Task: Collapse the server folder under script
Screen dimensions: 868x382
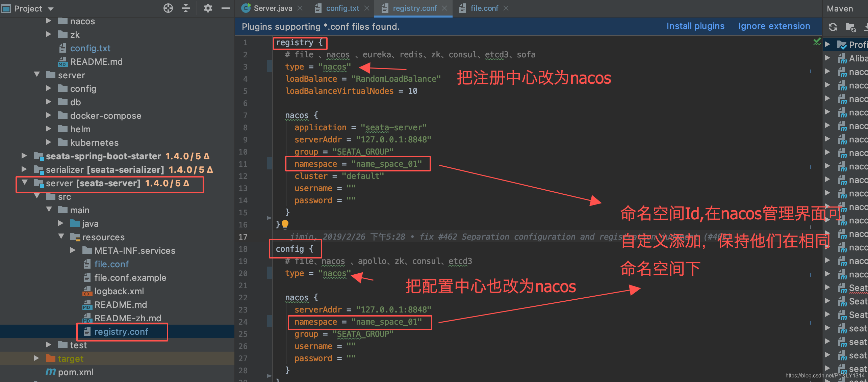Action: pos(37,75)
